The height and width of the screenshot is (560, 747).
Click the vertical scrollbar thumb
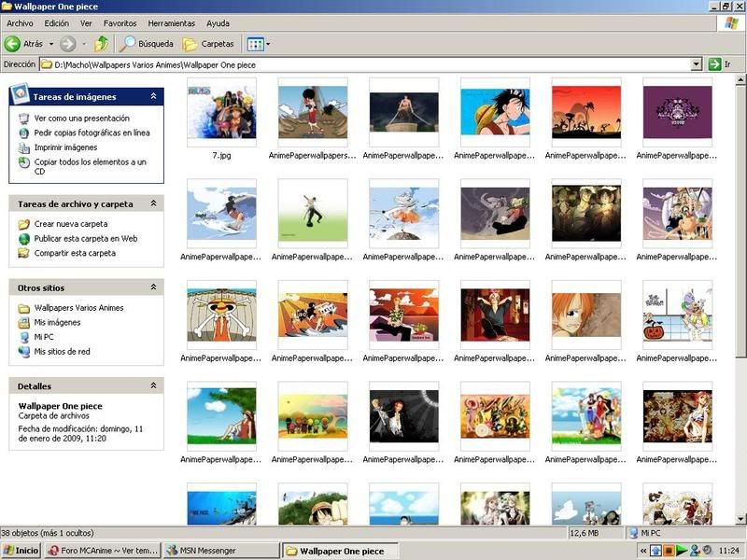pyautogui.click(x=740, y=221)
